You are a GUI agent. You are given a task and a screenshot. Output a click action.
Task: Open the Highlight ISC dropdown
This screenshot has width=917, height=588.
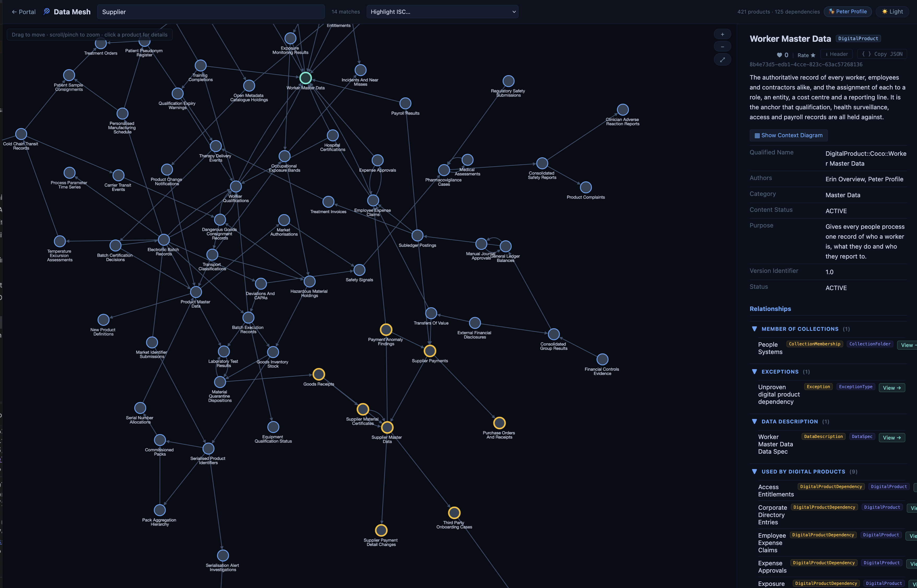coord(442,12)
